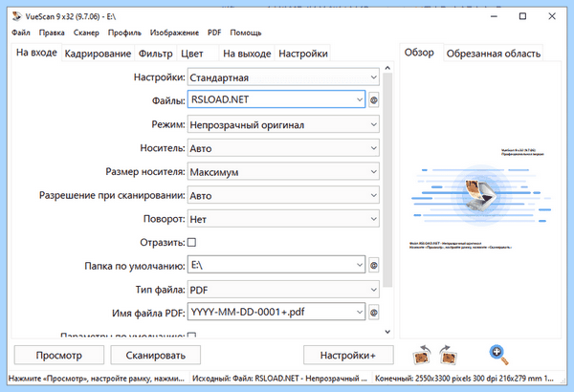Toggle the Отразить checkbox

(x=191, y=242)
